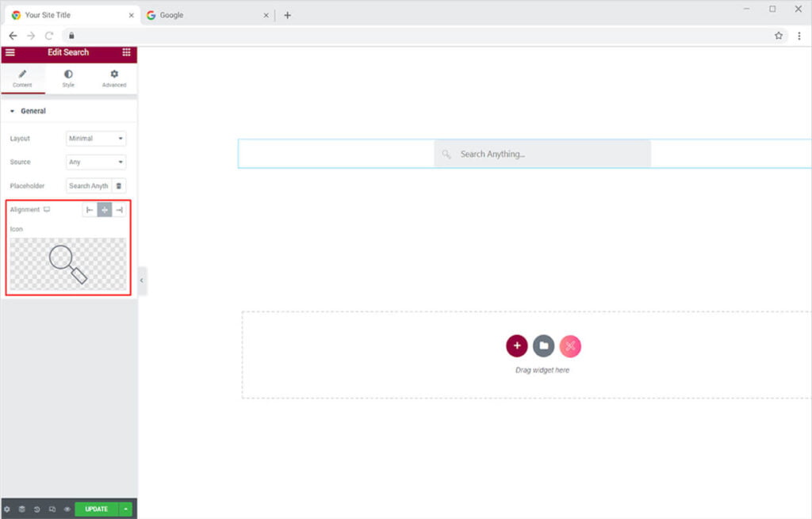
Task: Open page settings gear in bottom bar
Action: [7, 509]
